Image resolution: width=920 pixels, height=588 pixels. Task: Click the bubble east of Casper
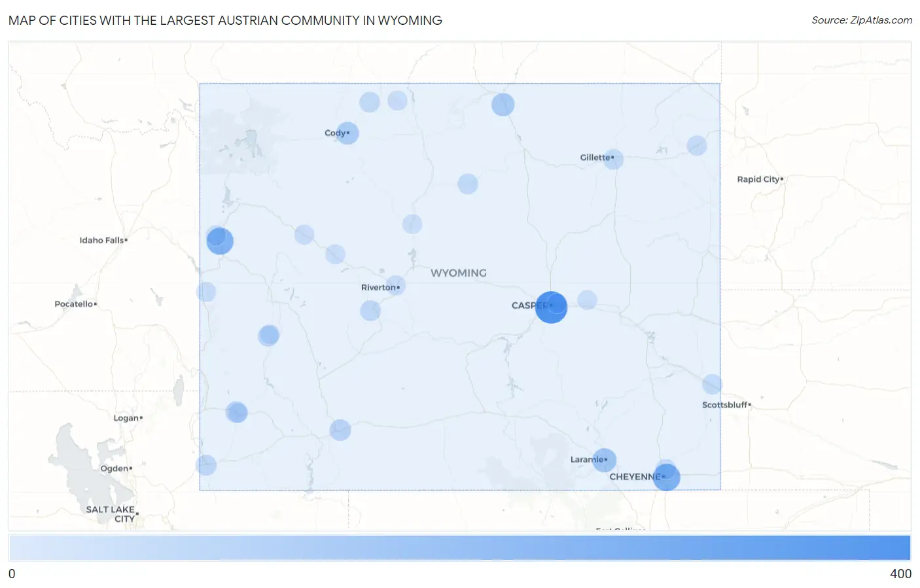tap(587, 300)
